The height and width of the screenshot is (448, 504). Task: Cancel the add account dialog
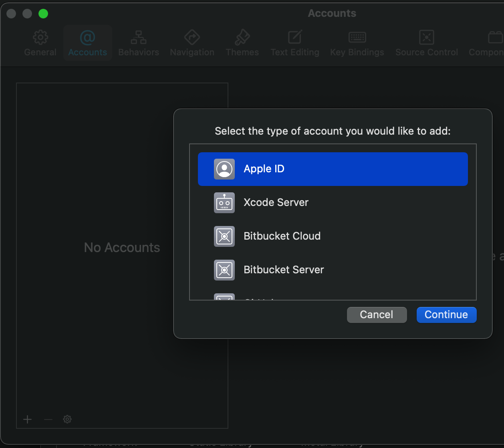point(377,315)
